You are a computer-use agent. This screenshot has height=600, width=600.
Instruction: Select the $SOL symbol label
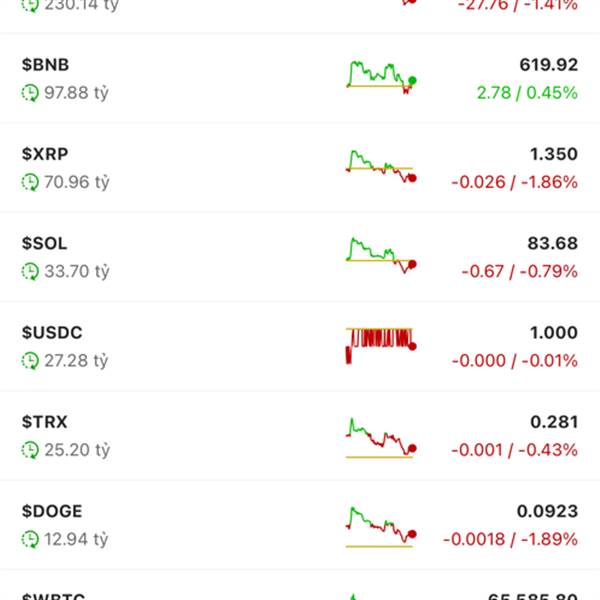[x=44, y=243]
